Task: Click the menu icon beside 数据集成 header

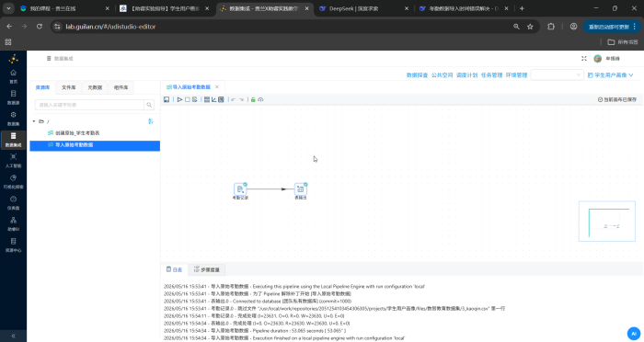Action: 49,59
